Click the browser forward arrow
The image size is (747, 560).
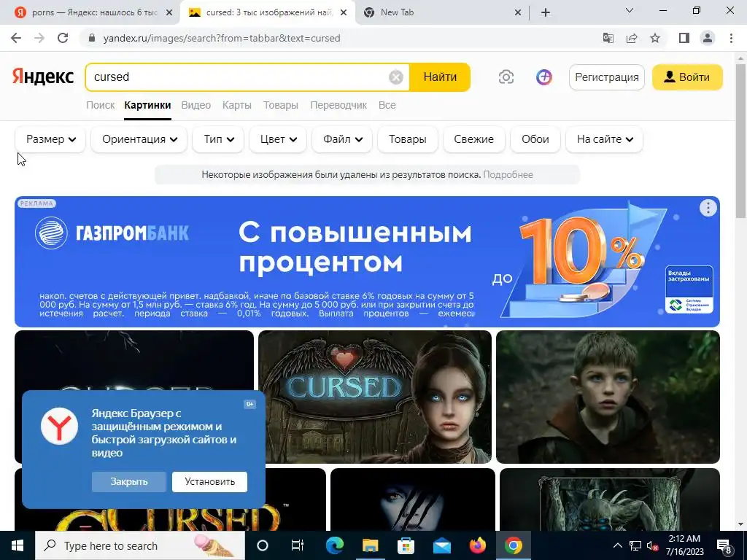pos(39,38)
